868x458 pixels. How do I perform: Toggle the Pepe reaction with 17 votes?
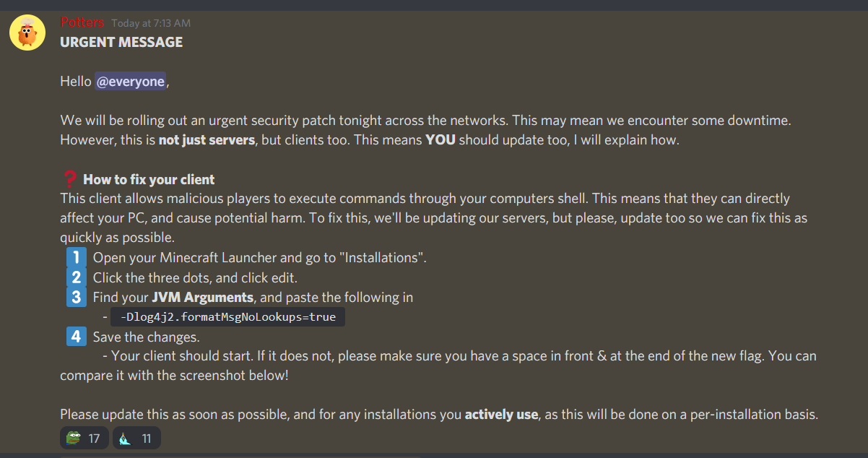pyautogui.click(x=84, y=437)
